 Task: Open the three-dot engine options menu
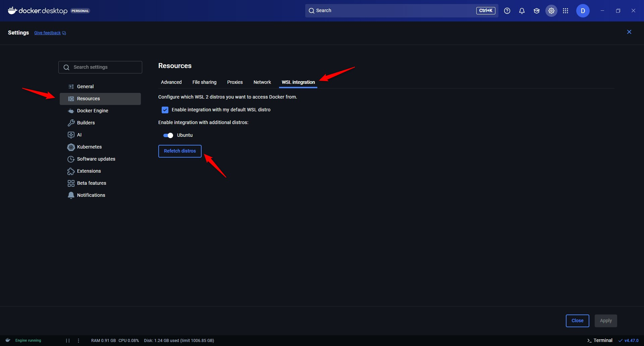[78, 340]
